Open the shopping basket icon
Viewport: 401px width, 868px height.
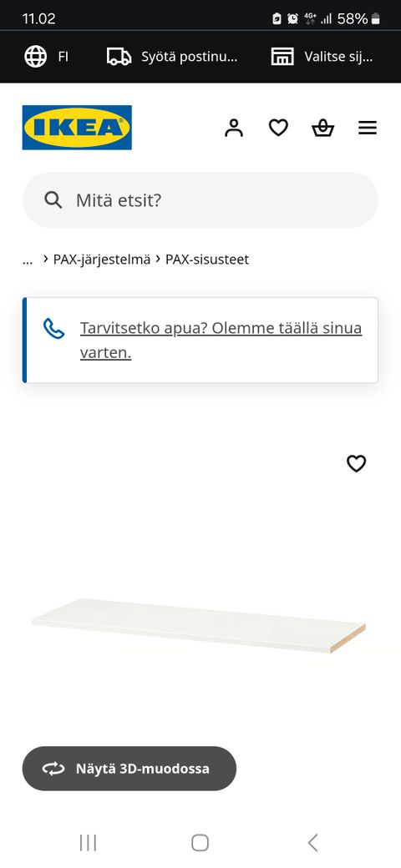pos(323,128)
